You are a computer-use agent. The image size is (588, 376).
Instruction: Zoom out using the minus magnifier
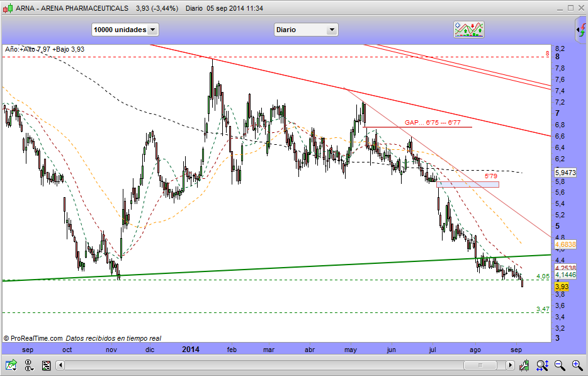point(560,365)
